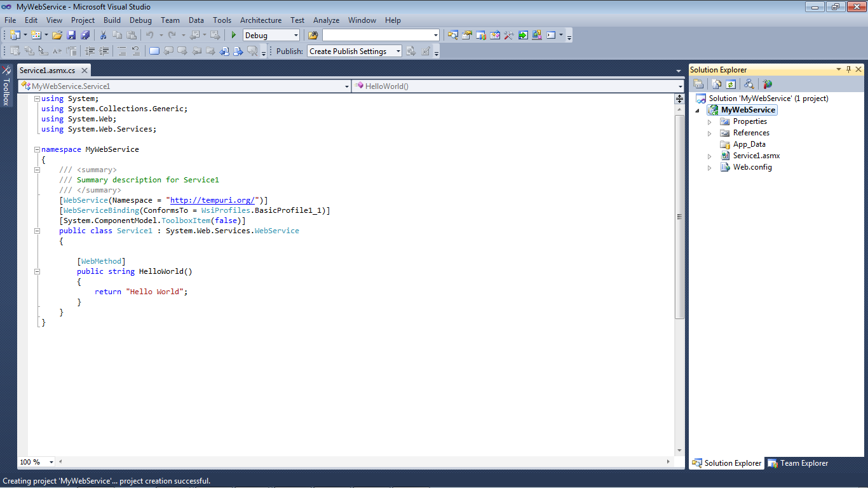The height and width of the screenshot is (488, 868).
Task: Collapse the HelloWorld method code block
Action: [37, 271]
